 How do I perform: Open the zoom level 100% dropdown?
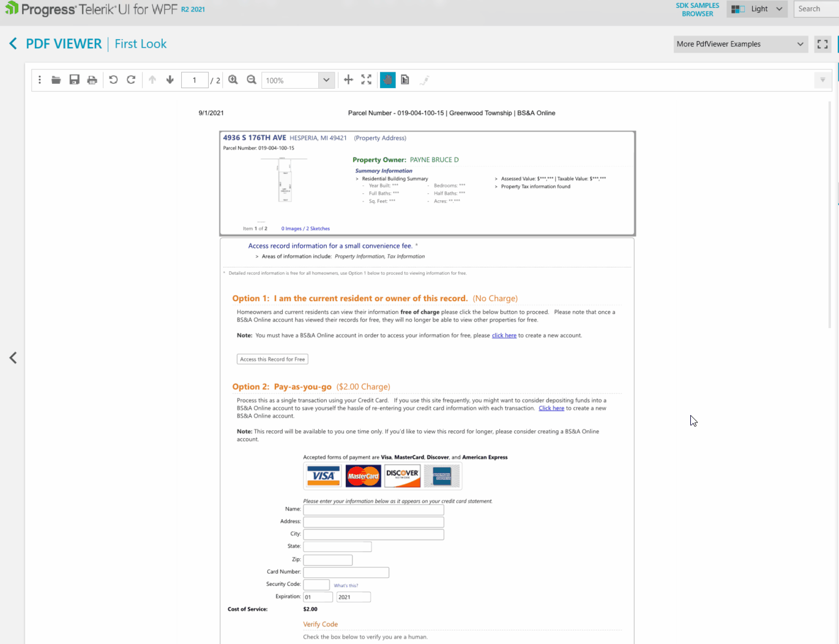[x=326, y=80]
